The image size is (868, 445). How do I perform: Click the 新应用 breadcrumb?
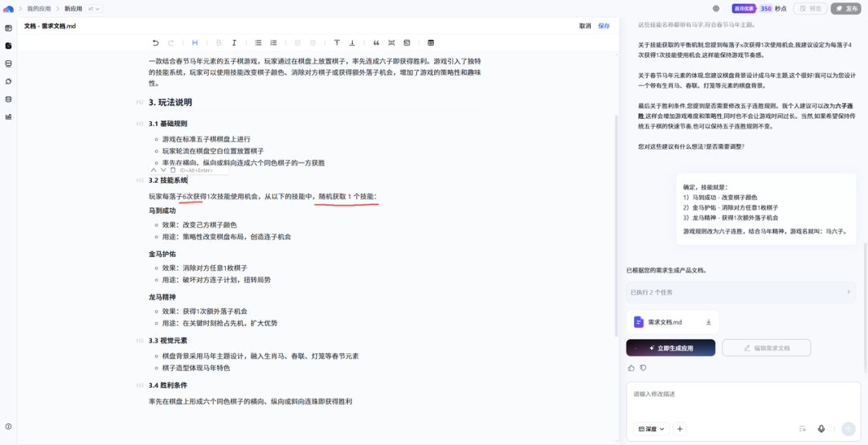(x=72, y=9)
